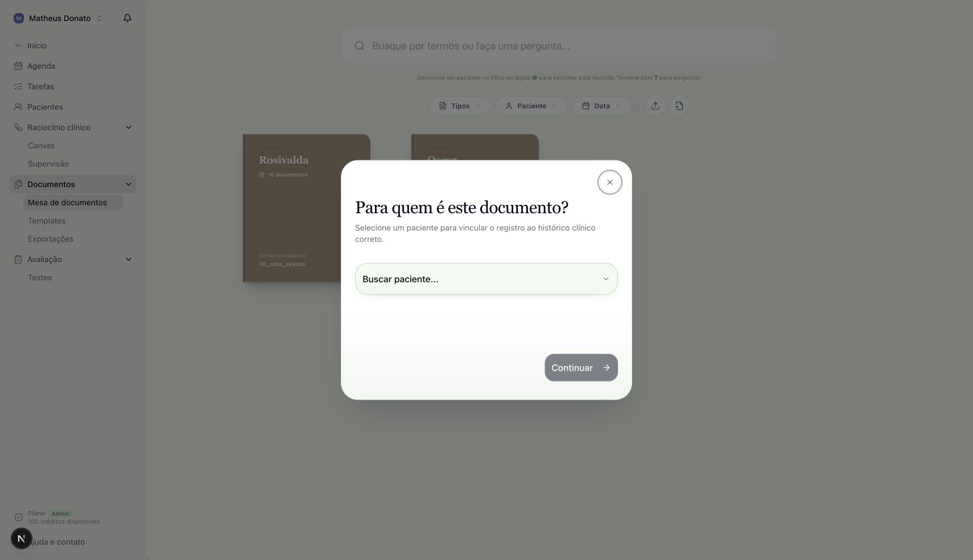Collapse the Raciocínio clínico section chevron

[129, 127]
